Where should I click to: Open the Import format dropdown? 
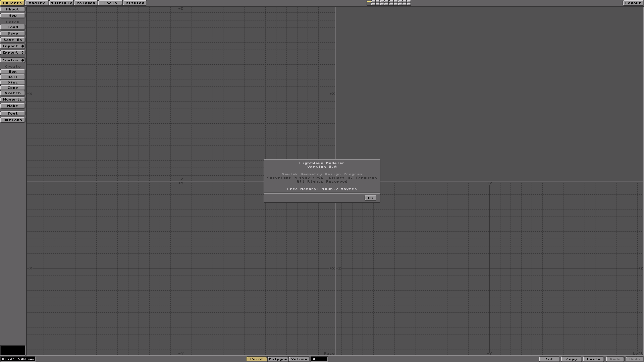pos(13,46)
